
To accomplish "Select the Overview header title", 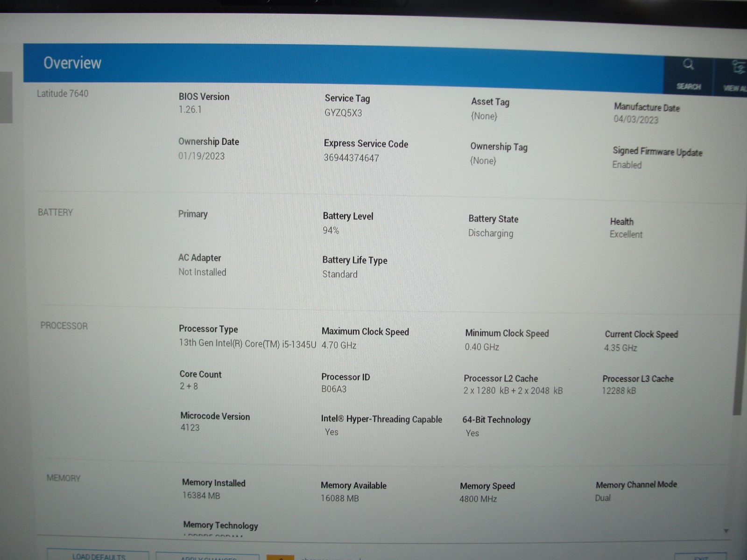I will point(72,63).
